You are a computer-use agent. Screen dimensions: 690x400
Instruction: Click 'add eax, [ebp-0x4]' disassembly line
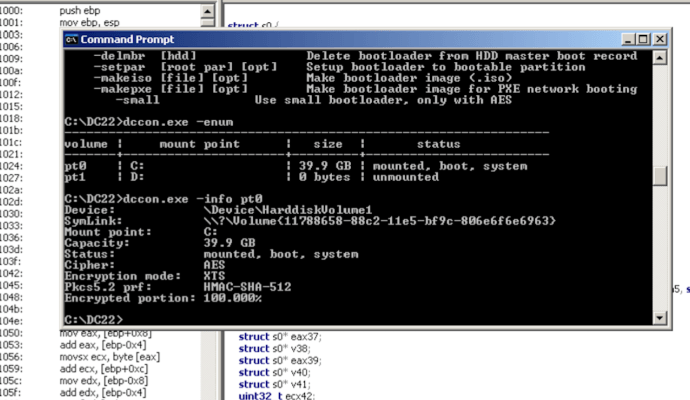click(103, 345)
